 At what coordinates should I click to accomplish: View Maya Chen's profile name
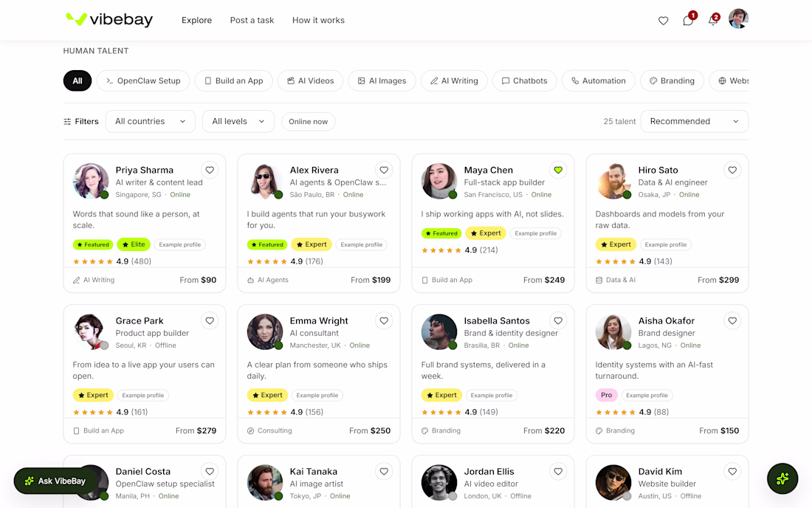[x=489, y=170]
